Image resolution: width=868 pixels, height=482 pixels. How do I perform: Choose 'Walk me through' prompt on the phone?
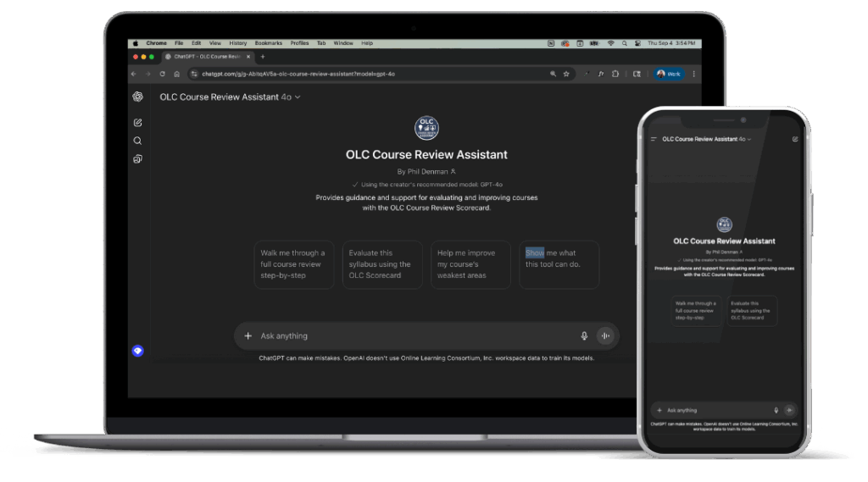pos(697,310)
